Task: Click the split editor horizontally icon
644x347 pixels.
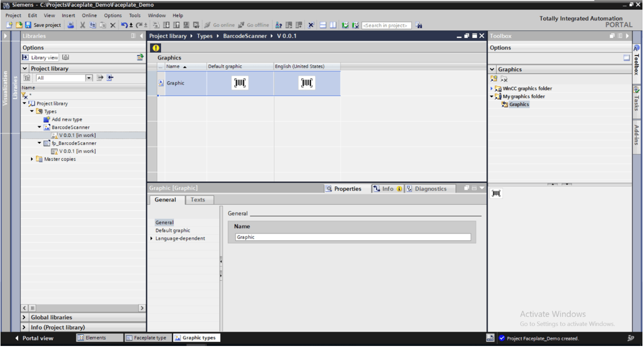Action: point(323,25)
